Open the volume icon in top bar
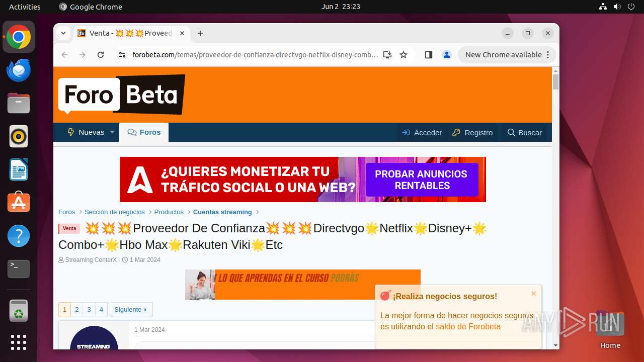This screenshot has height=362, width=644. [x=617, y=7]
